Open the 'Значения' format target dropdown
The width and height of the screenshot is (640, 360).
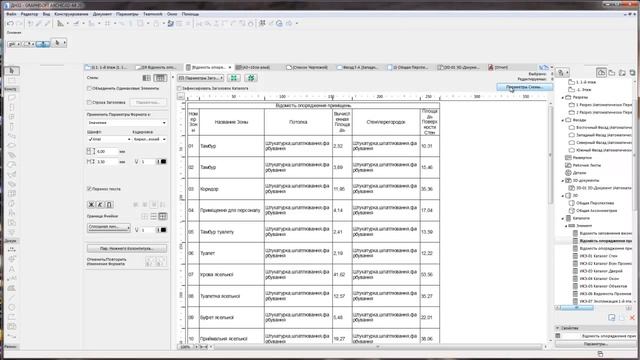[x=127, y=122]
